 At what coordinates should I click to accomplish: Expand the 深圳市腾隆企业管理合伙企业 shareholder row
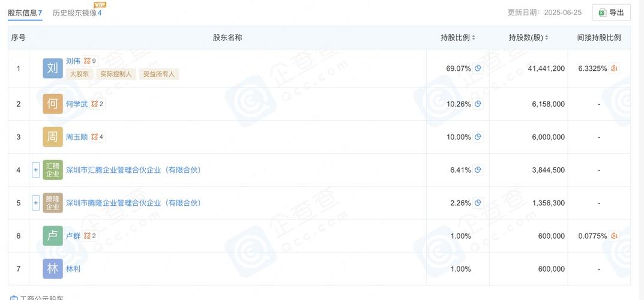[x=36, y=203]
